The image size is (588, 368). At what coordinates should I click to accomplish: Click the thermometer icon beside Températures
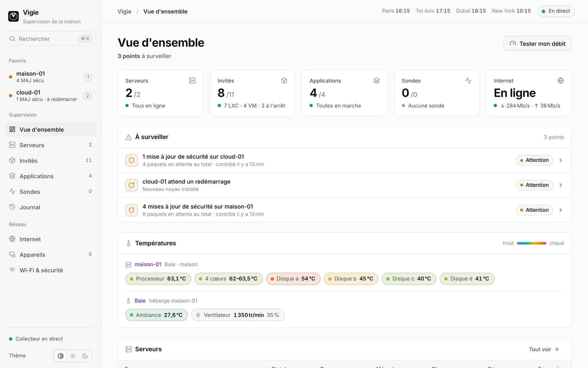(128, 243)
